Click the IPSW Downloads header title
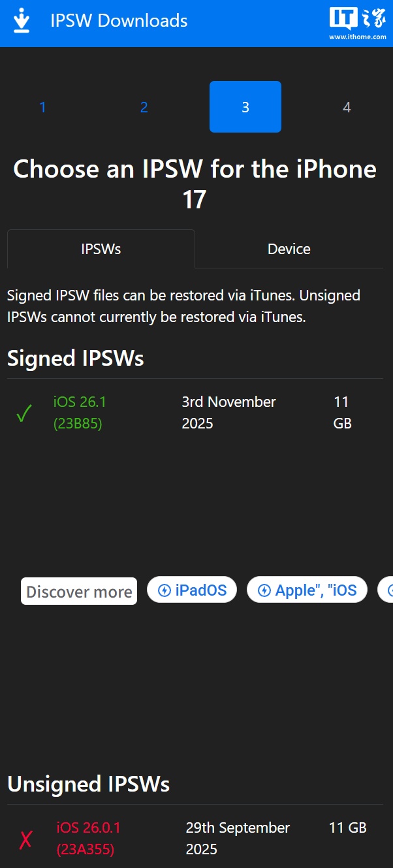This screenshot has height=868, width=393. coord(119,21)
